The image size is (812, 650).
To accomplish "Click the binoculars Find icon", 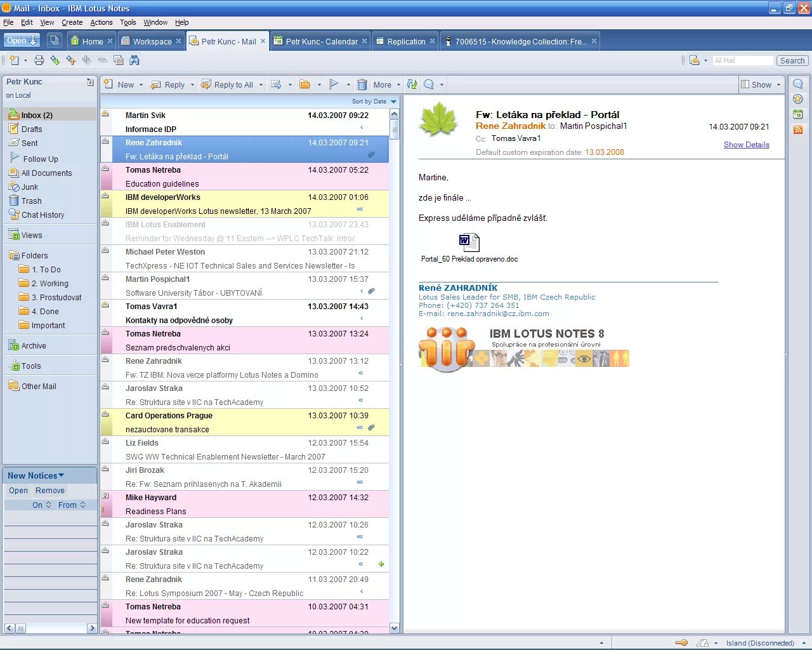I will point(134,60).
